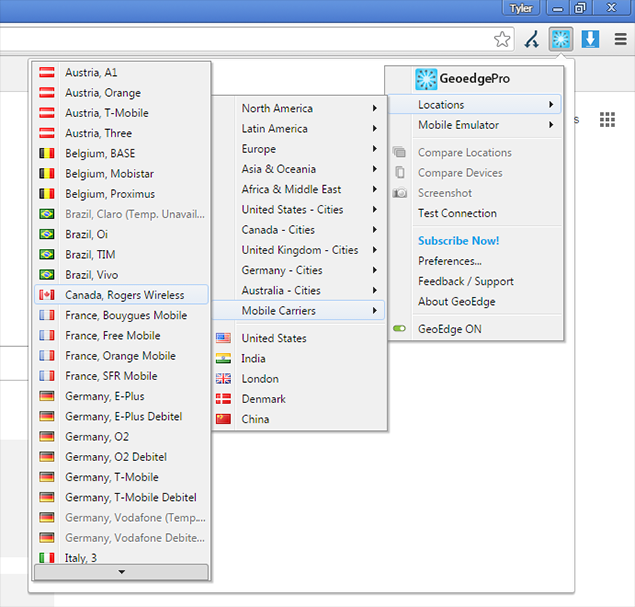Open the Chrome hamburger menu
Image resolution: width=635 pixels, height=607 pixels.
pos(620,39)
